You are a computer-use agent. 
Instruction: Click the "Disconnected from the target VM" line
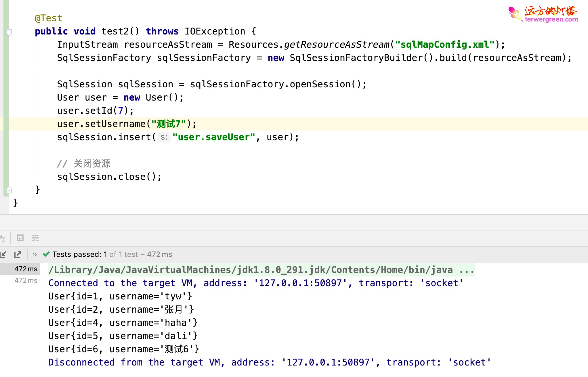(x=270, y=362)
